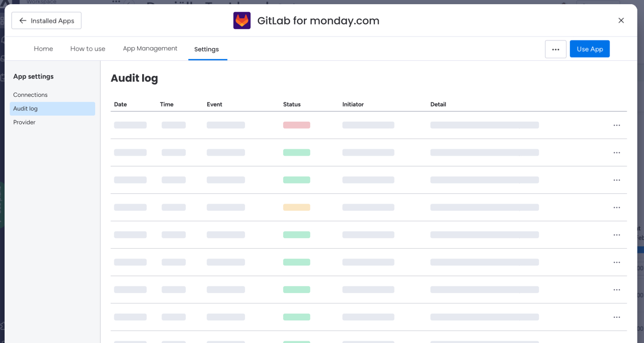This screenshot has height=343, width=644.
Task: Open the actions menu for the fourth audit log row
Action: [617, 208]
